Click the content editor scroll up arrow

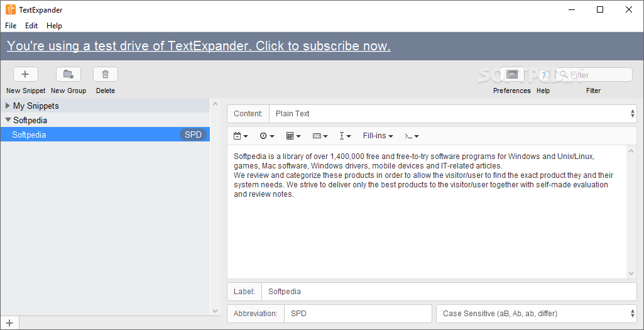pyautogui.click(x=631, y=151)
